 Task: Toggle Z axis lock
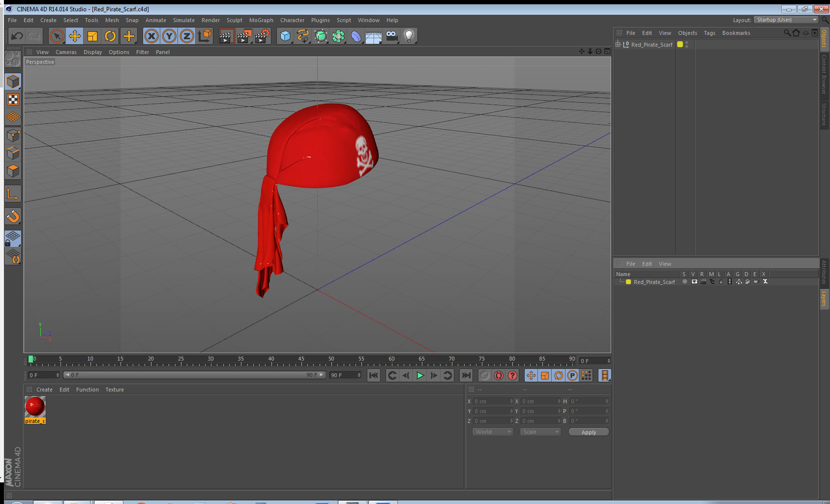click(187, 36)
